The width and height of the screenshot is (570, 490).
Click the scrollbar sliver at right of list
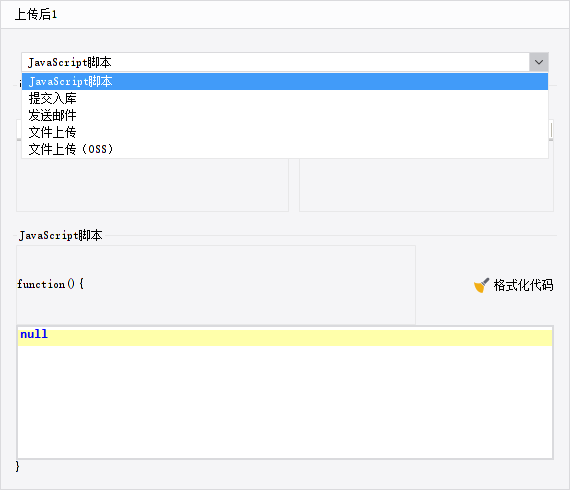[x=551, y=130]
